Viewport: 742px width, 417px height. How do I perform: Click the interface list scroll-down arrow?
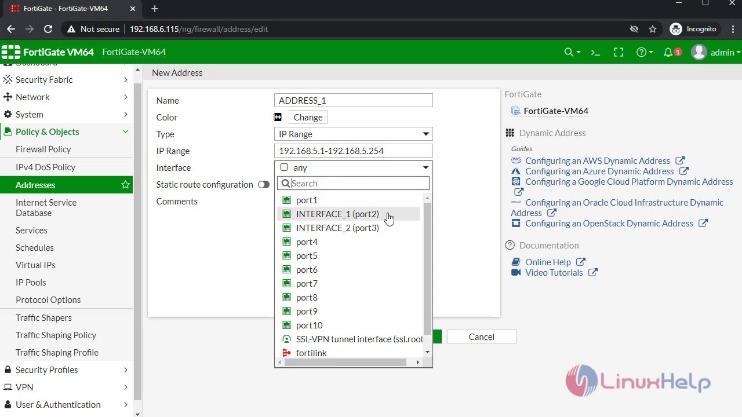pyautogui.click(x=427, y=352)
